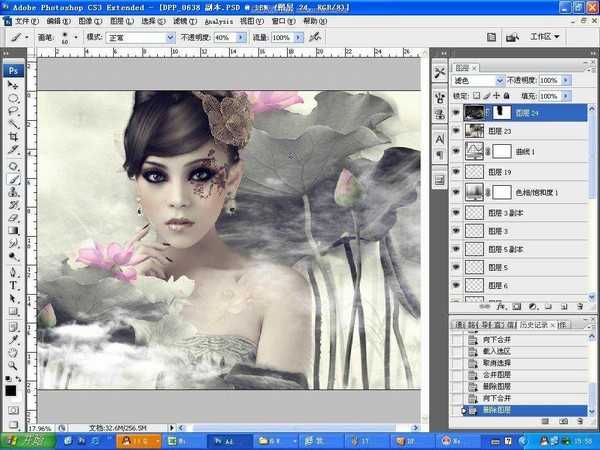This screenshot has height=450, width=600.
Task: Click the foreground color swatch
Action: (x=10, y=389)
